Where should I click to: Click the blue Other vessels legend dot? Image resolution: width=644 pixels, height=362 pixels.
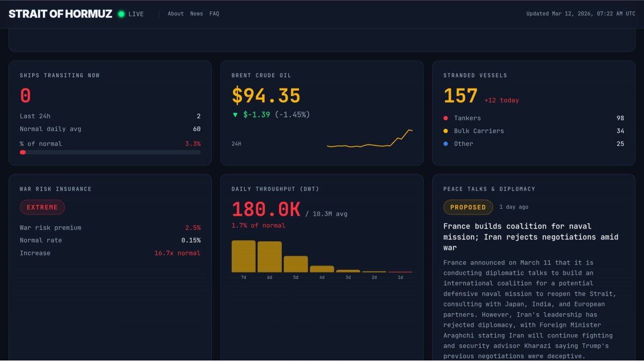pos(445,144)
